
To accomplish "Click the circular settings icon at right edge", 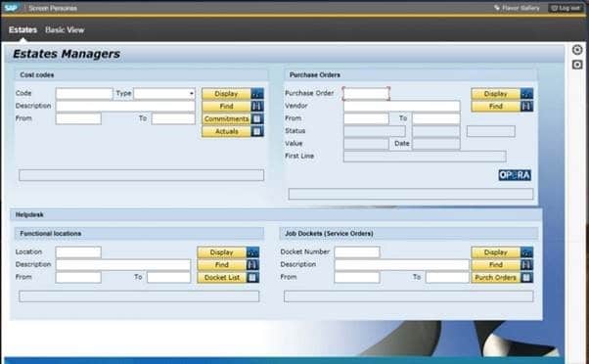I will click(577, 50).
